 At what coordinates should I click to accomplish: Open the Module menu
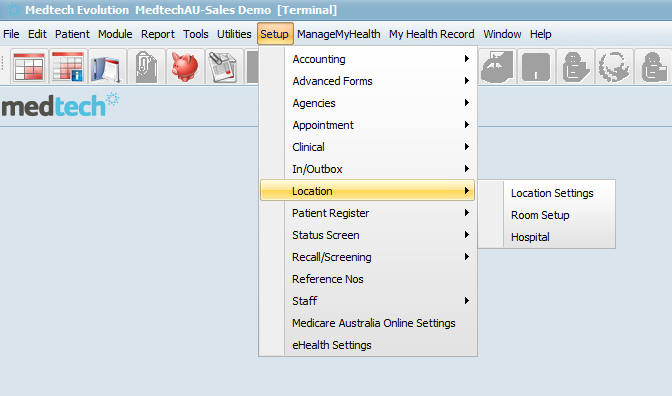pos(115,34)
